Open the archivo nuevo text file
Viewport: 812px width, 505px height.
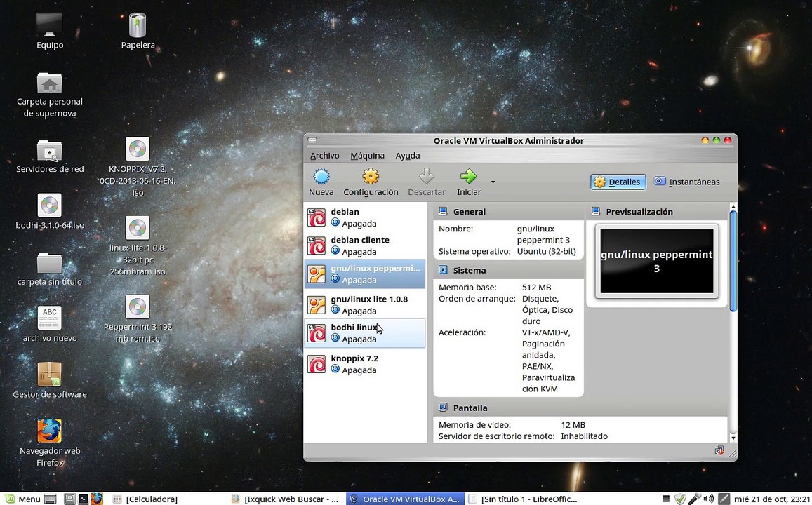50,325
